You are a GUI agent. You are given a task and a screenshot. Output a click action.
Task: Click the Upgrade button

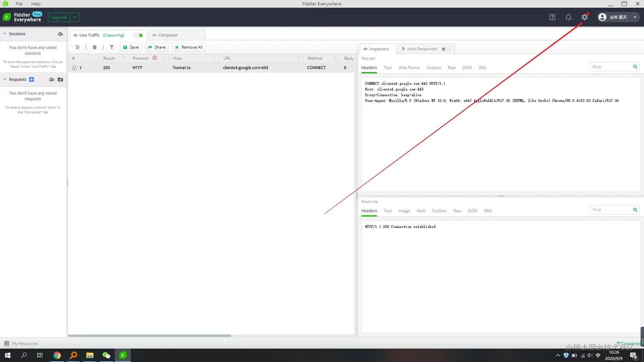[x=59, y=17]
